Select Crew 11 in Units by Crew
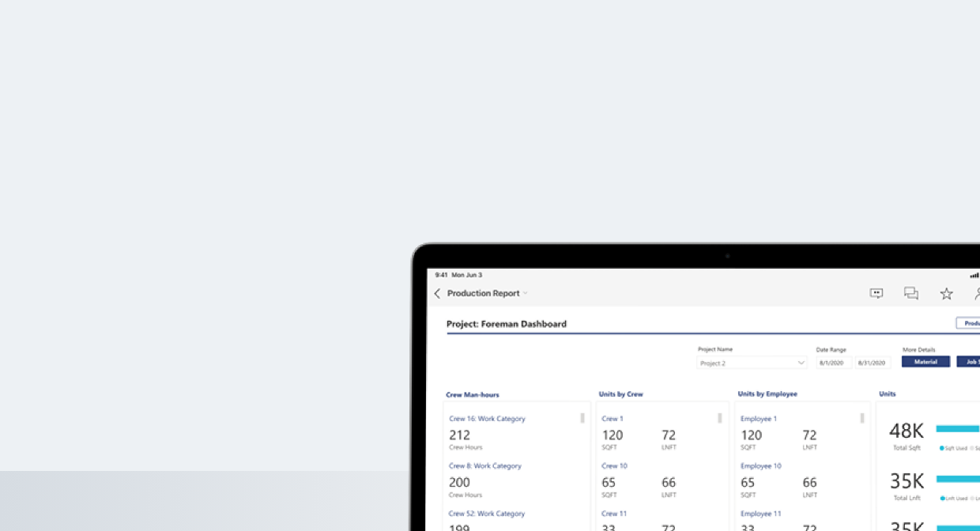Image resolution: width=980 pixels, height=531 pixels. [614, 514]
